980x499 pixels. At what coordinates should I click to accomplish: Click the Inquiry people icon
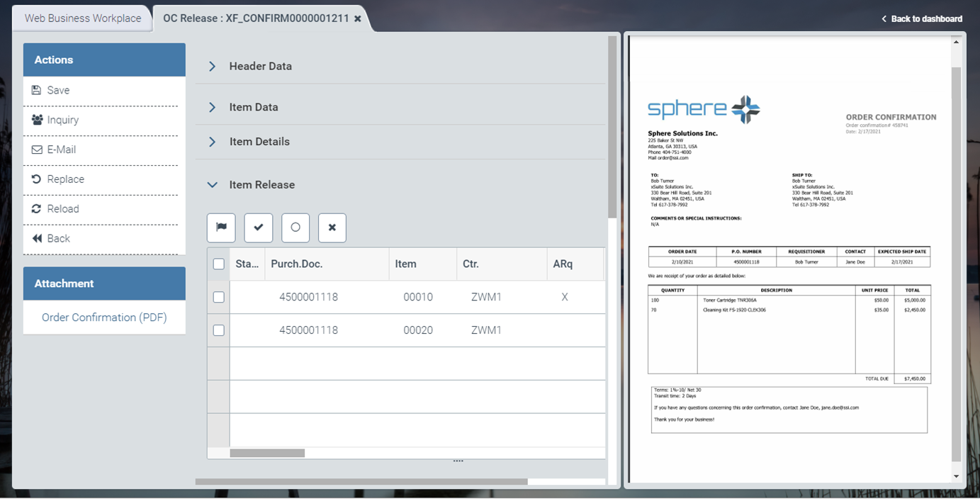(x=38, y=120)
